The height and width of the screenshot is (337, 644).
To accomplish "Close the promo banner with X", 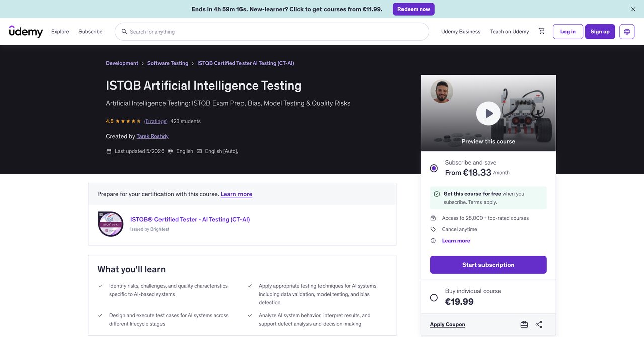I will pos(633,9).
